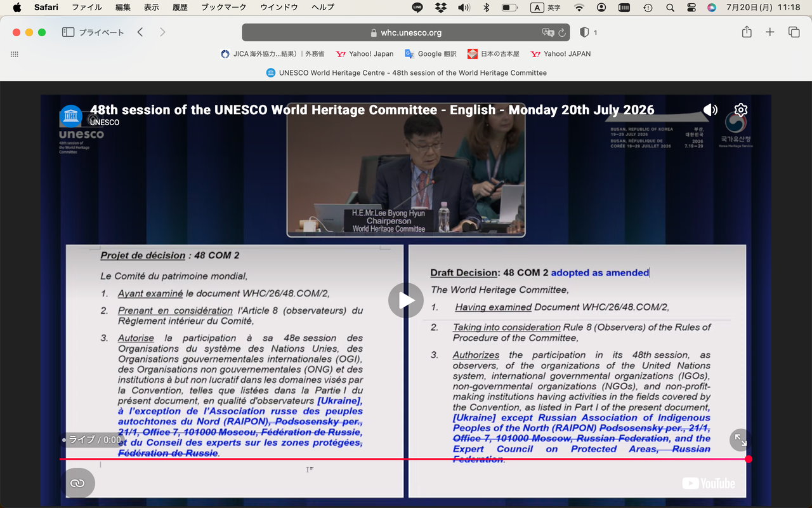Click the プライベート label in the toolbar
Screen dimensions: 812x508
pos(101,32)
